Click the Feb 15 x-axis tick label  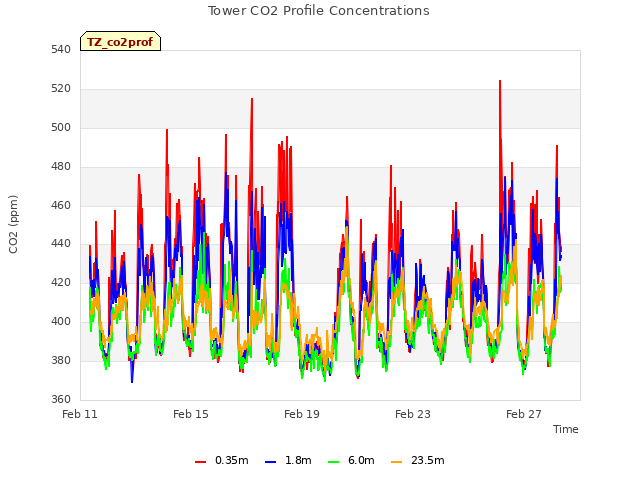pyautogui.click(x=191, y=414)
